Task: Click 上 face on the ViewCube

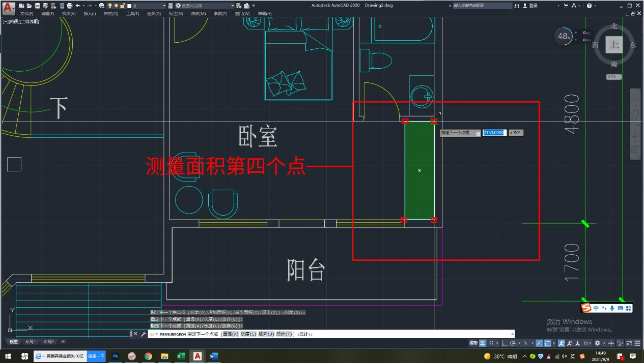Action: [614, 44]
